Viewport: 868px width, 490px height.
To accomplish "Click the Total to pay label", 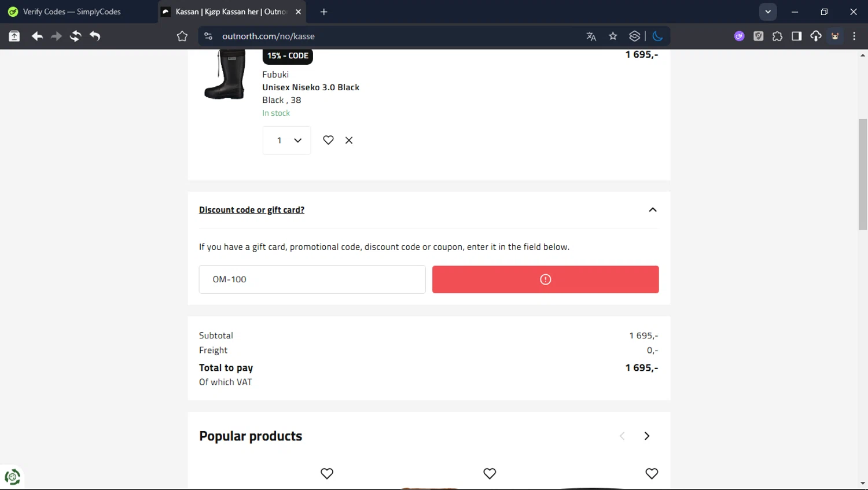I will [x=226, y=367].
